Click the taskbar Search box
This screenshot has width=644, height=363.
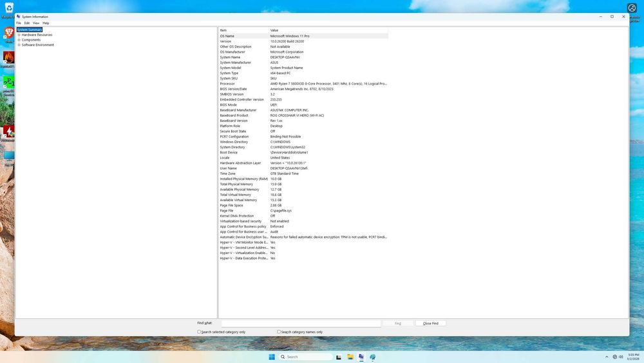click(305, 357)
